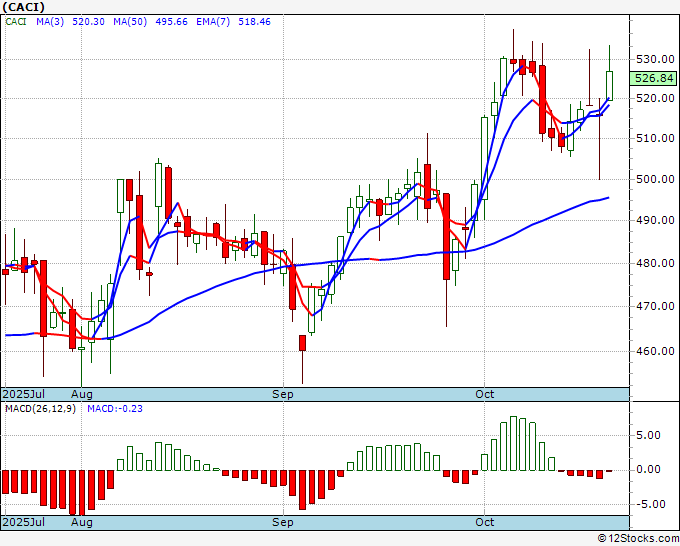Click the green CACI legend label

(16, 22)
